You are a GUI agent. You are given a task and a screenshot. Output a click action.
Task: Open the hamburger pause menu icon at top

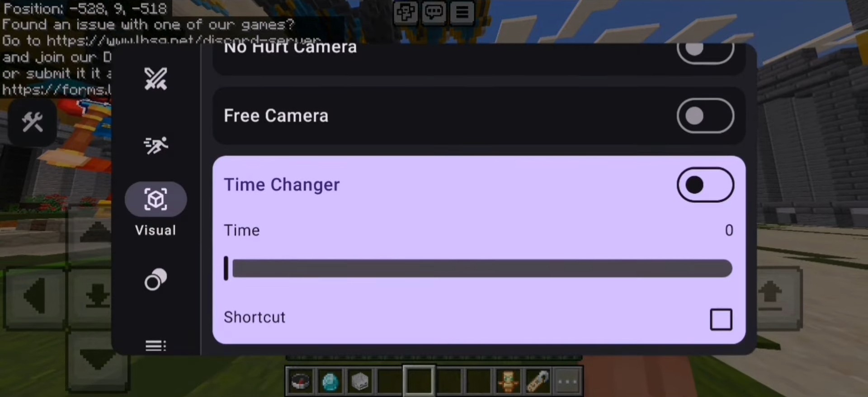pos(462,12)
